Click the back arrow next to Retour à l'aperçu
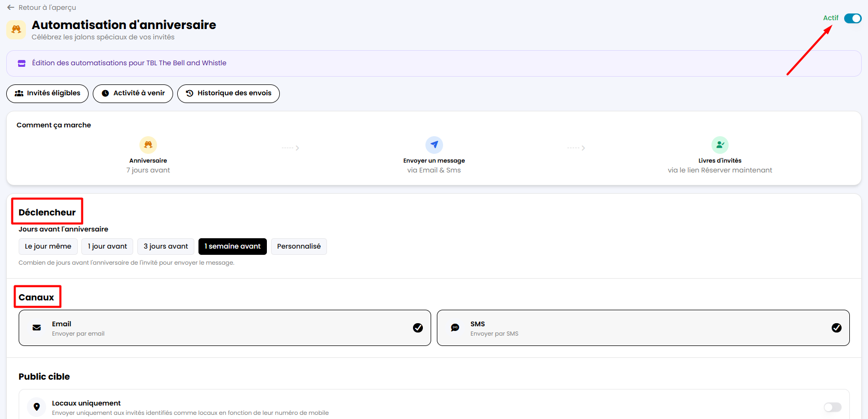This screenshot has width=868, height=419. point(10,8)
